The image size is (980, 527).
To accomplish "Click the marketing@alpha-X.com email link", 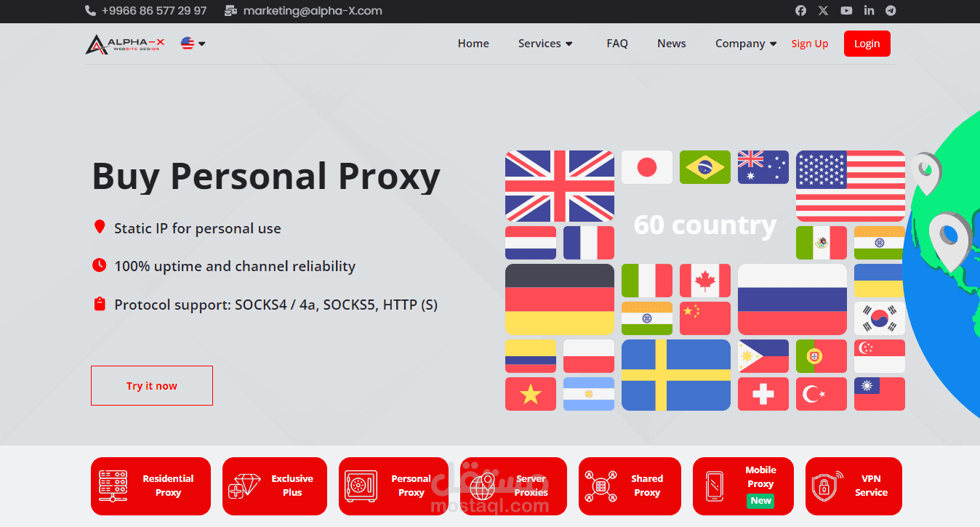I will (x=313, y=11).
